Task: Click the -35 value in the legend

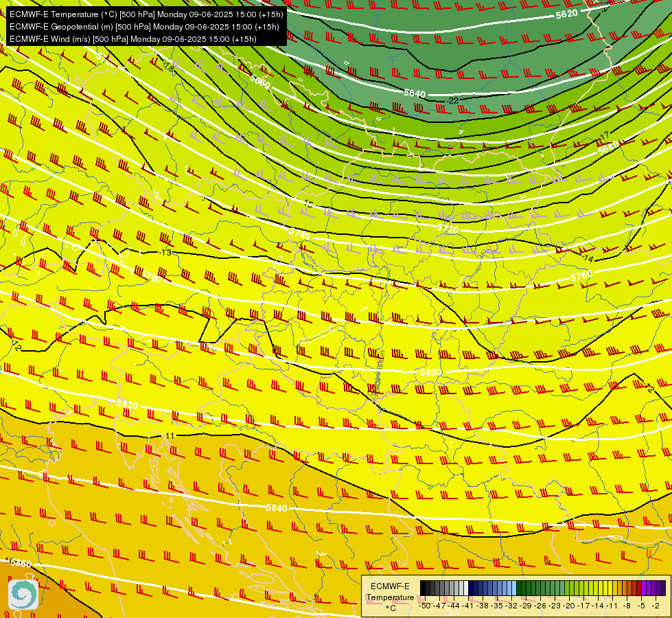Action: [x=498, y=606]
